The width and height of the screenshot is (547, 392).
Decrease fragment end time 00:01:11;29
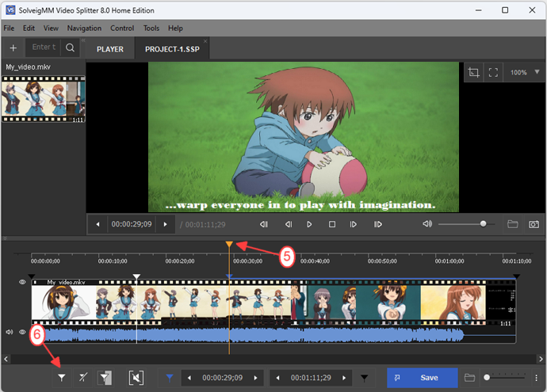click(277, 378)
